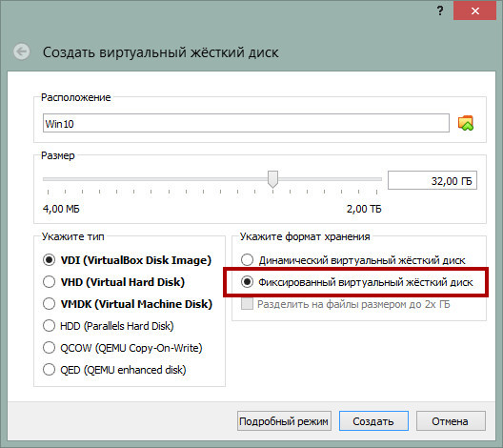The width and height of the screenshot is (503, 448).
Task: Click the folder browse icon next to location field
Action: tap(466, 123)
